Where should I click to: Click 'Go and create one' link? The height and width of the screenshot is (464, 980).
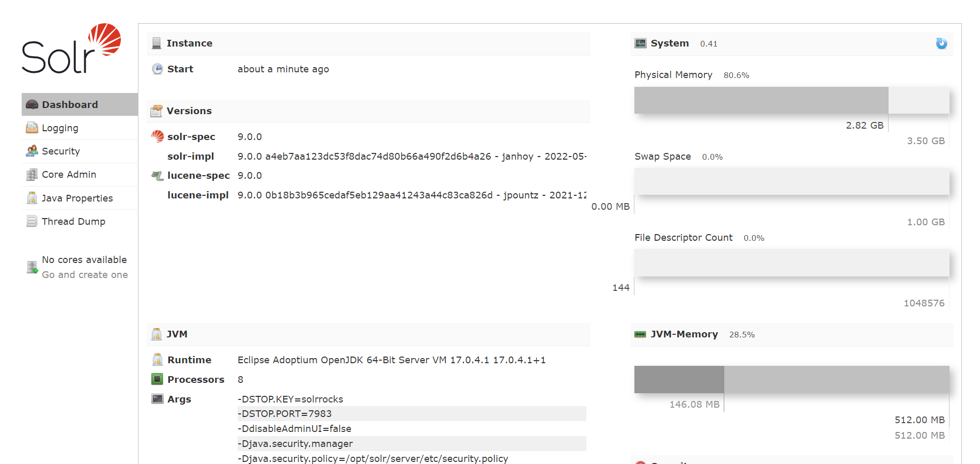pyautogui.click(x=85, y=274)
